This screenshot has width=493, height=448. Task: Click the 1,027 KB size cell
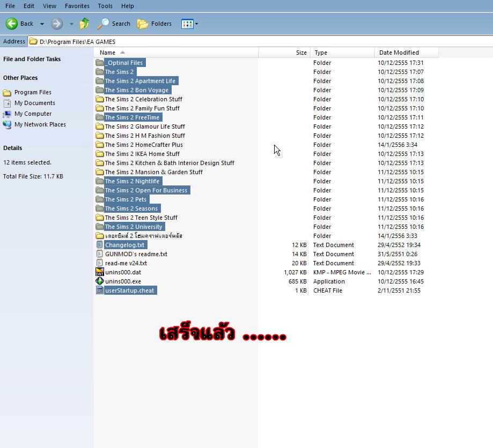[295, 272]
